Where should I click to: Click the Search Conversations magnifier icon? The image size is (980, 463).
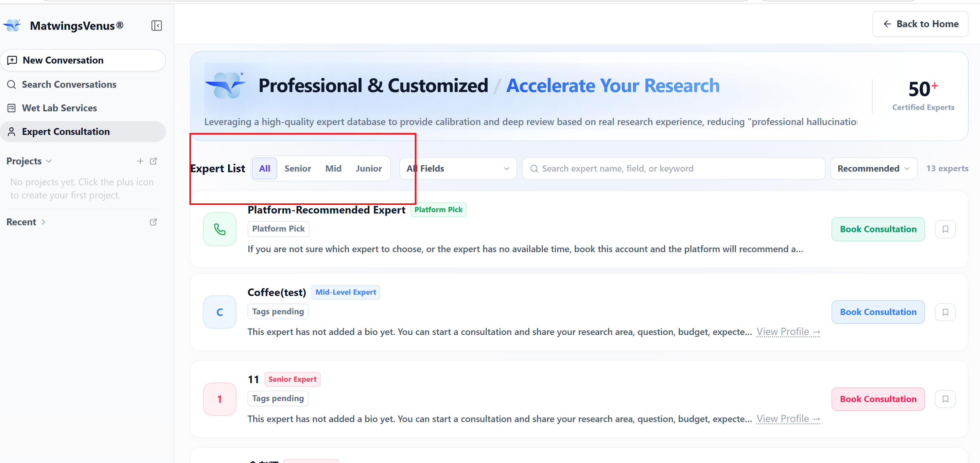[x=12, y=84]
